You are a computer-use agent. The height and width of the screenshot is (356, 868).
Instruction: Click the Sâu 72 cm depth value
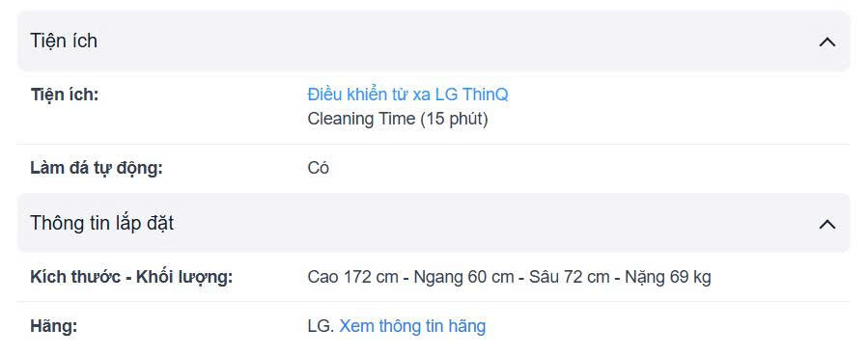point(570,277)
